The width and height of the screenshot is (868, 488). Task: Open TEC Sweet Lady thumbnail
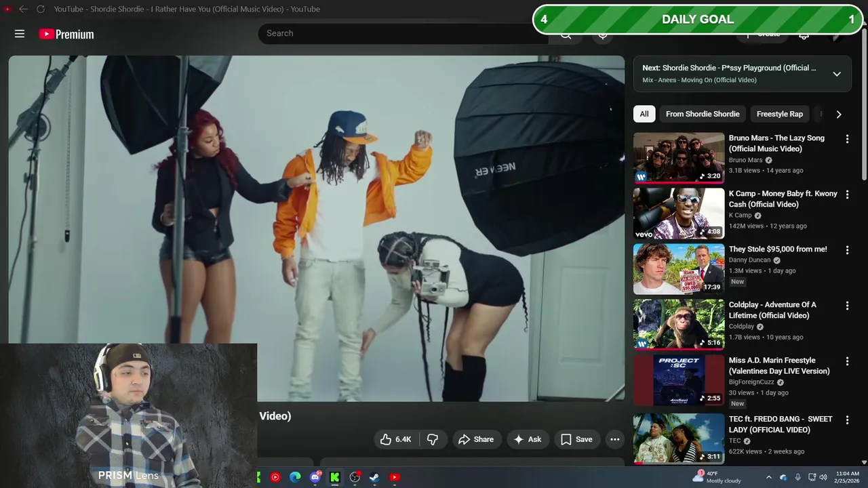679,439
